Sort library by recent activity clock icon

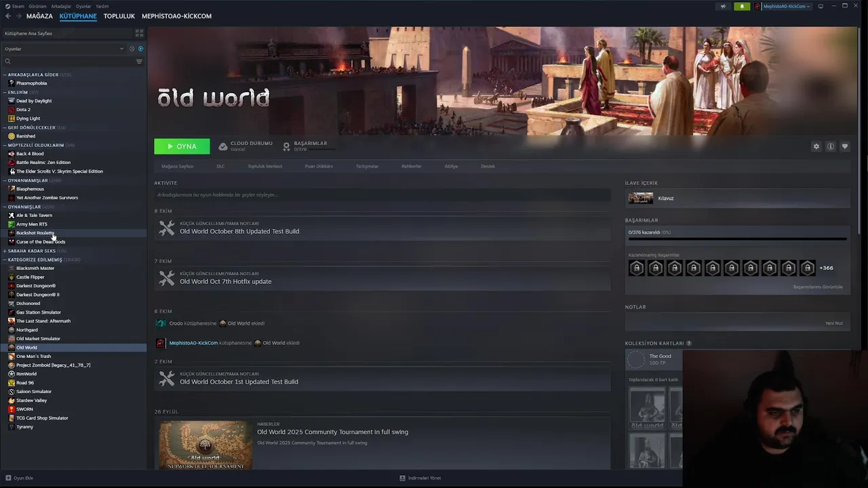pyautogui.click(x=132, y=49)
